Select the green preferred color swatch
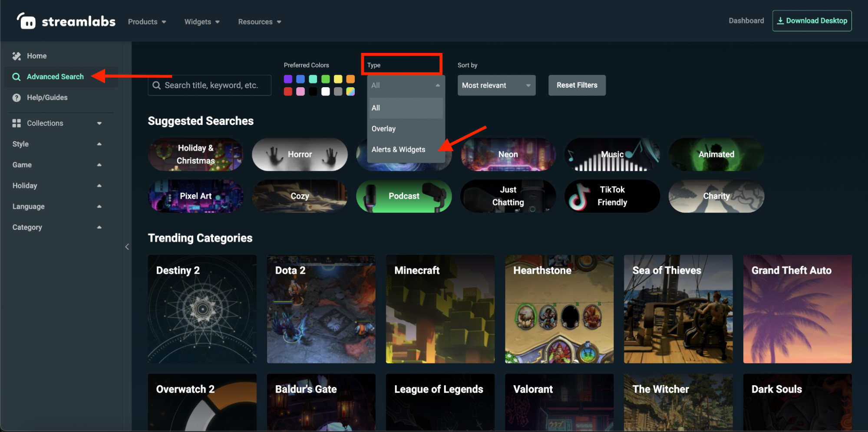Image resolution: width=868 pixels, height=432 pixels. [326, 79]
